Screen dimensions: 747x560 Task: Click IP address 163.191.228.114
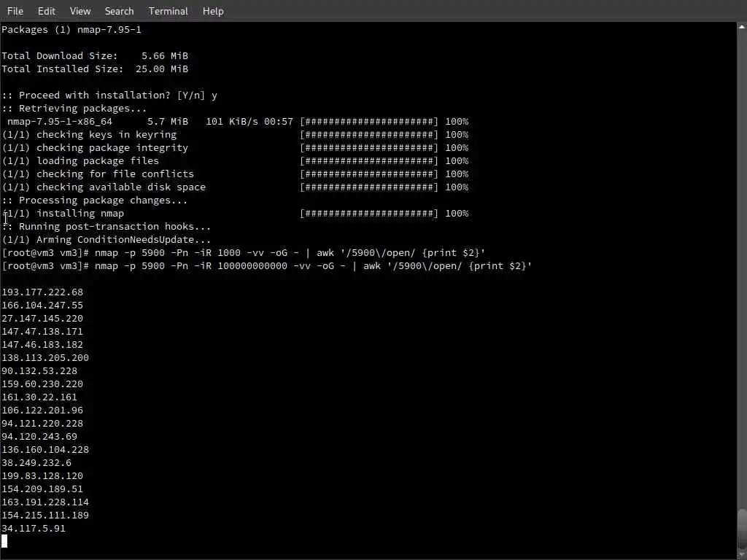45,502
